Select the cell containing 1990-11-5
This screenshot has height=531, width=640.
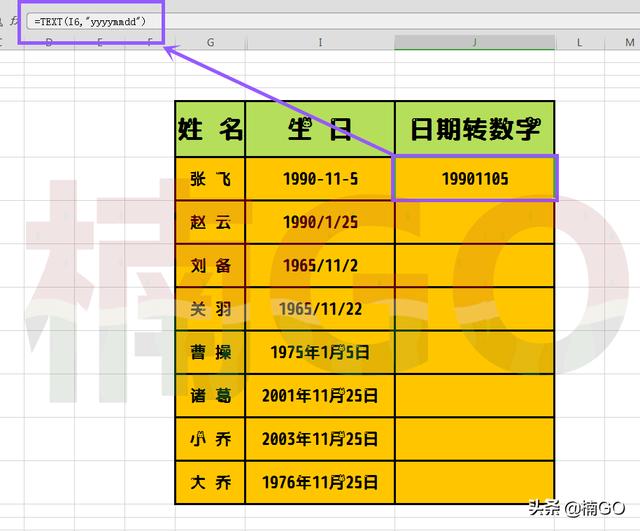point(320,179)
